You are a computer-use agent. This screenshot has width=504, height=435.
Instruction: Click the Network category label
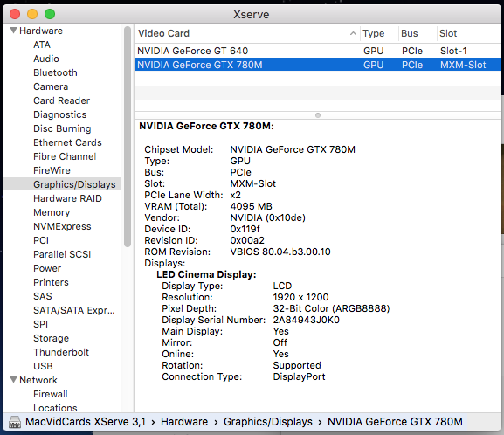(38, 380)
